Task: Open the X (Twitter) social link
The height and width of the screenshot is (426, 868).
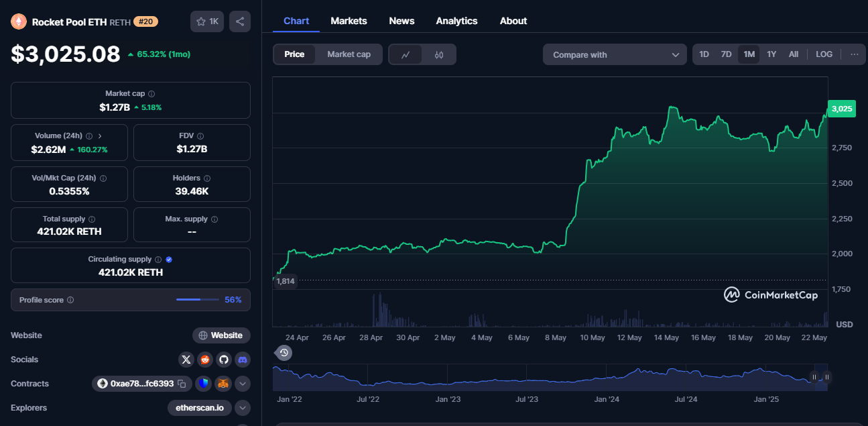Action: tap(186, 360)
